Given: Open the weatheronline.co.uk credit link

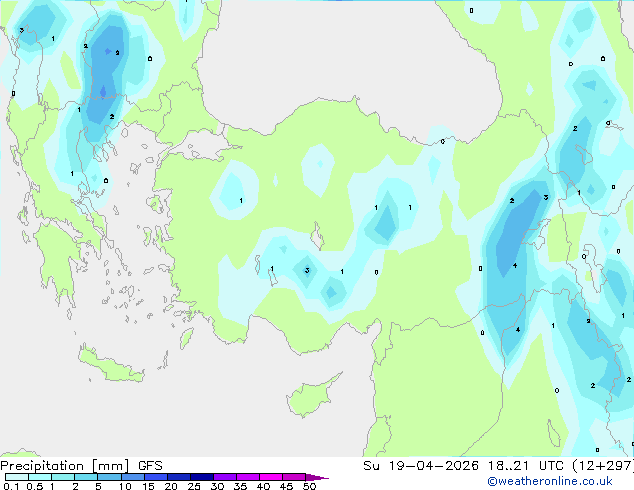Looking at the screenshot, I should 550,481.
